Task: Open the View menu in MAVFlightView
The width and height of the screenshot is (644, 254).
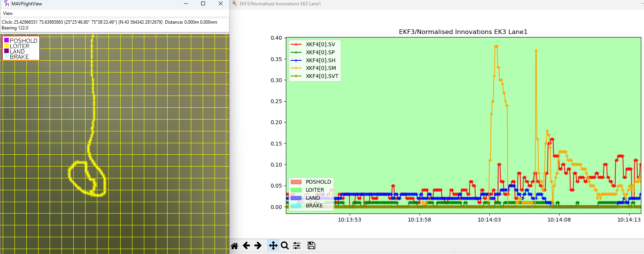Action: [x=8, y=13]
